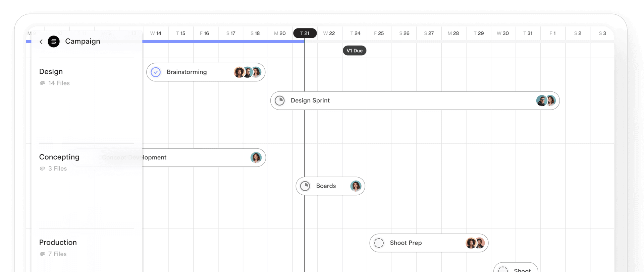Select the M 20 date column header
Image resolution: width=644 pixels, height=272 pixels.
tap(280, 33)
